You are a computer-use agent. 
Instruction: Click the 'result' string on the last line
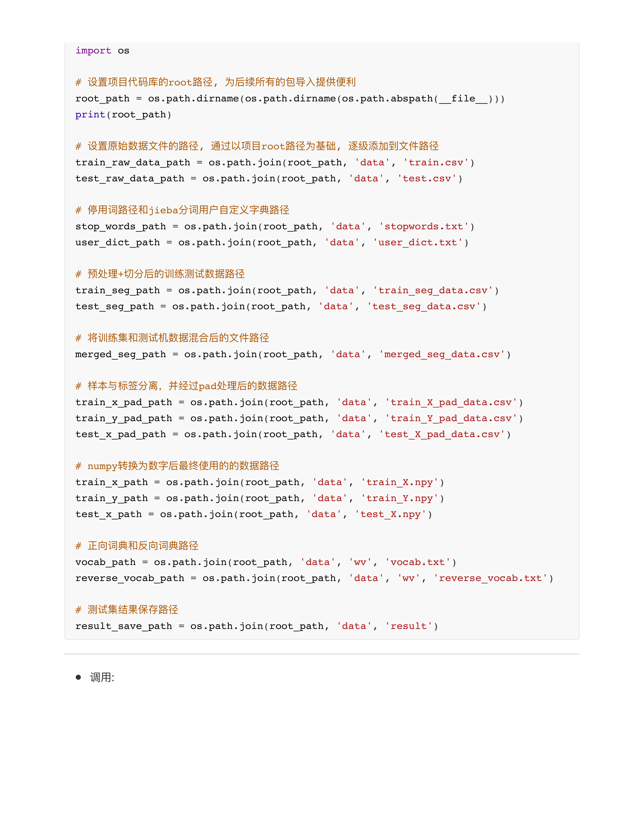pos(409,626)
